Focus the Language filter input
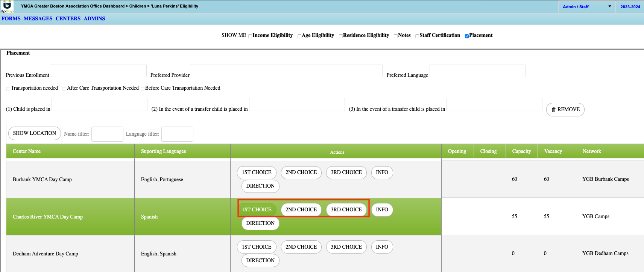Screen dimensions: 644x272 tap(177, 134)
